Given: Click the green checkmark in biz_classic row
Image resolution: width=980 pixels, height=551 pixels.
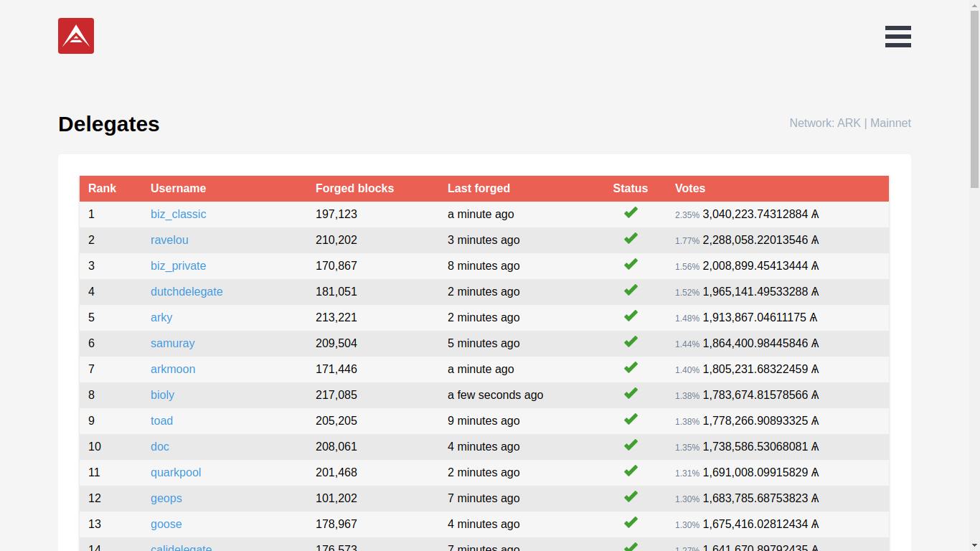Looking at the screenshot, I should pyautogui.click(x=631, y=213).
